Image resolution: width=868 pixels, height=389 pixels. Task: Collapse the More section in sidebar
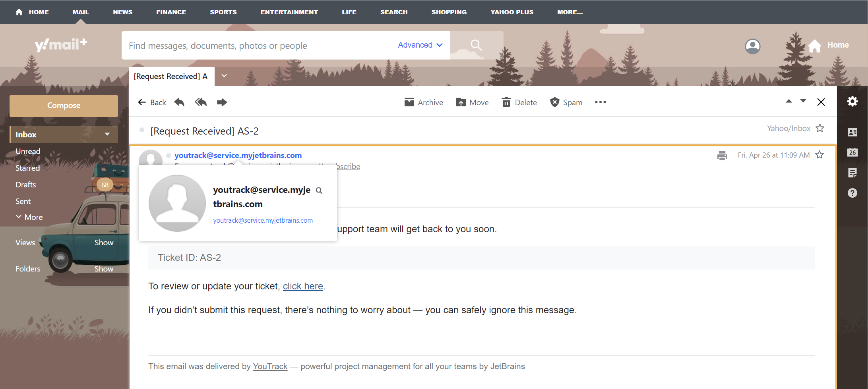point(19,217)
